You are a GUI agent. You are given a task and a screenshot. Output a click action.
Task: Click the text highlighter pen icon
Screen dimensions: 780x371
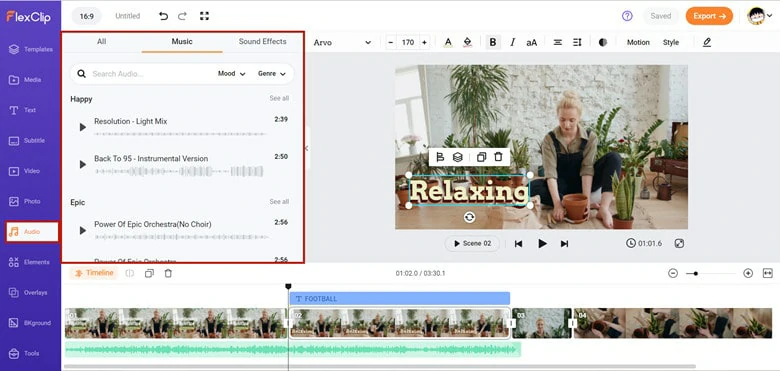tap(707, 42)
